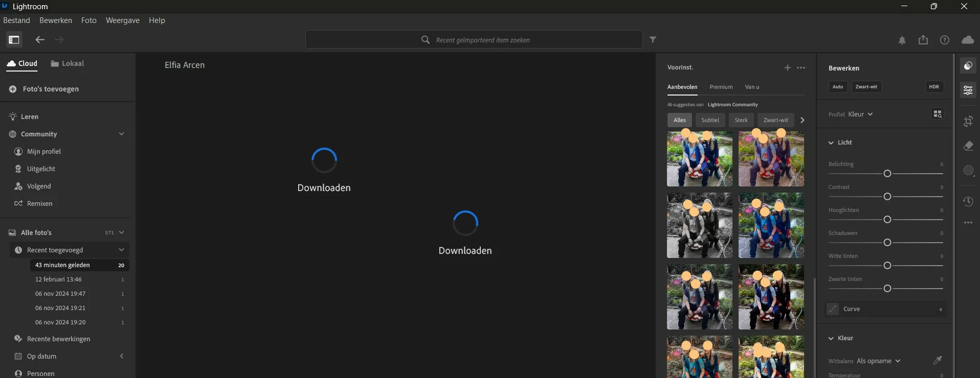Switch to the Cloud tab
Screen dimensions: 980x378
tap(22, 63)
